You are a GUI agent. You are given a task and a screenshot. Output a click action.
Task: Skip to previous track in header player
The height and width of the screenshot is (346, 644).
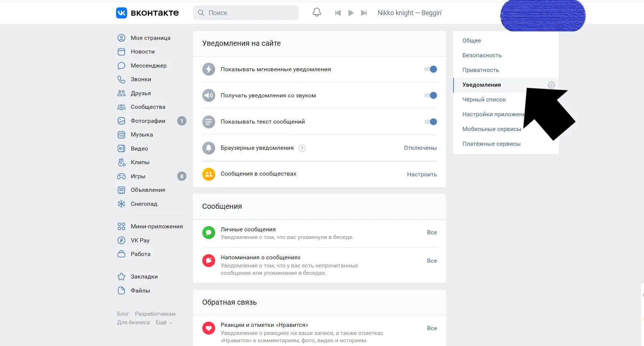click(x=338, y=13)
